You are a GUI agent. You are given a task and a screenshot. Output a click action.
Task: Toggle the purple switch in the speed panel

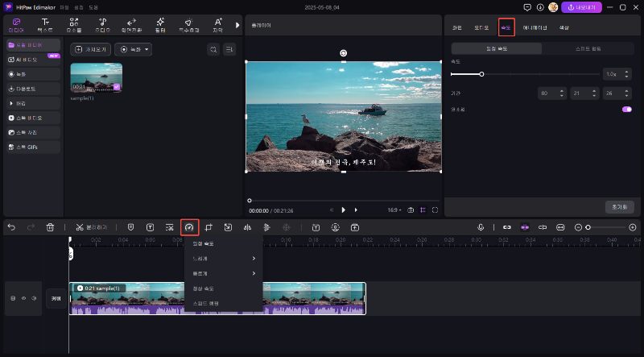pos(626,109)
